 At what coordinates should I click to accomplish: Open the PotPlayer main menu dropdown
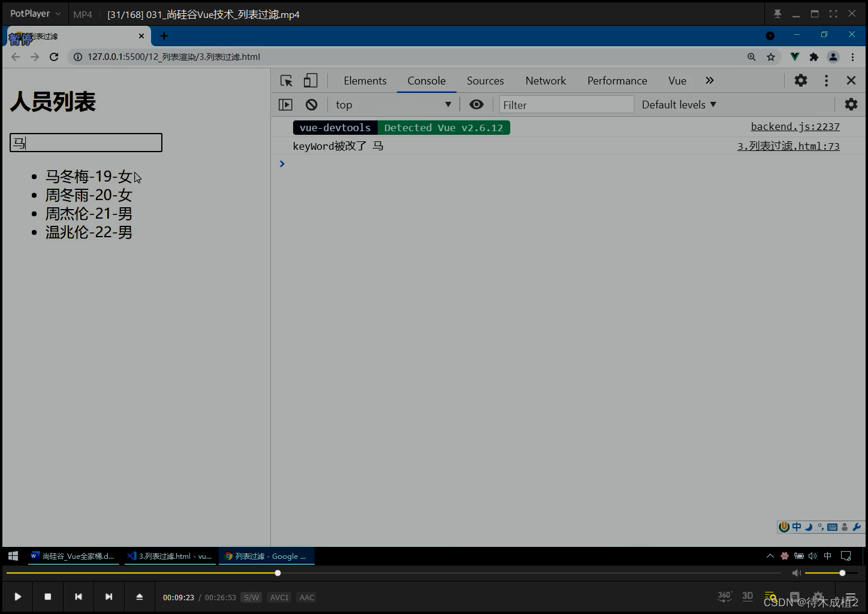[35, 13]
